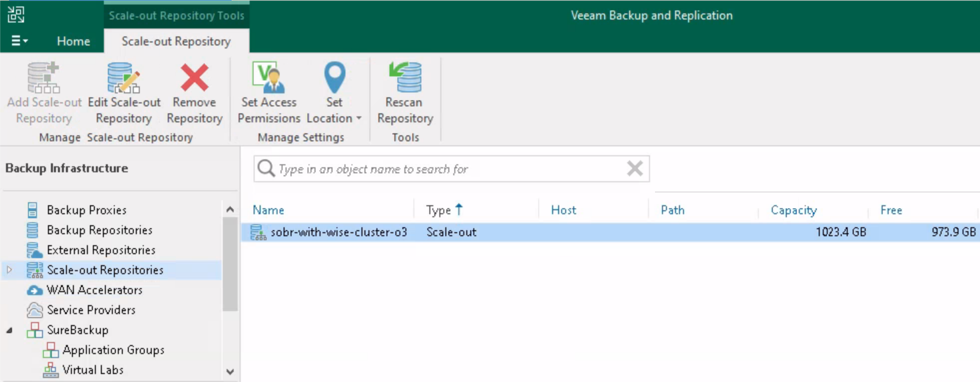The height and width of the screenshot is (382, 980).
Task: Open Application Groups under SureBackup
Action: 113,350
